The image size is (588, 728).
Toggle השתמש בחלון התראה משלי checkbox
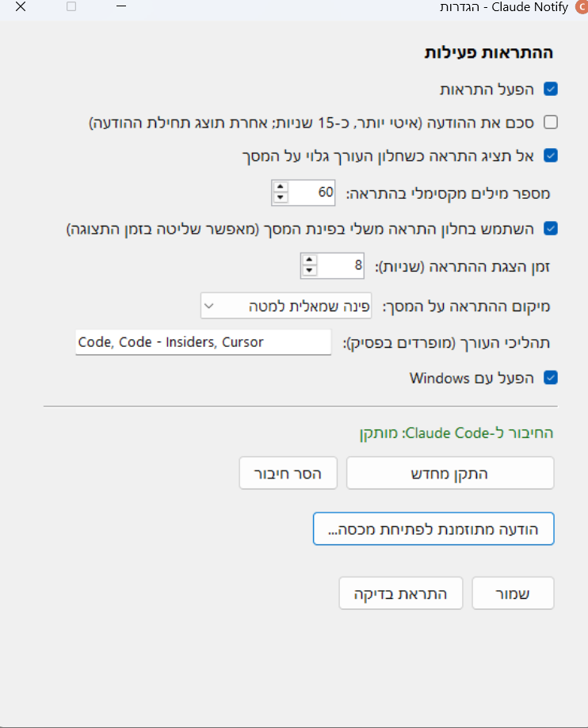[551, 228]
